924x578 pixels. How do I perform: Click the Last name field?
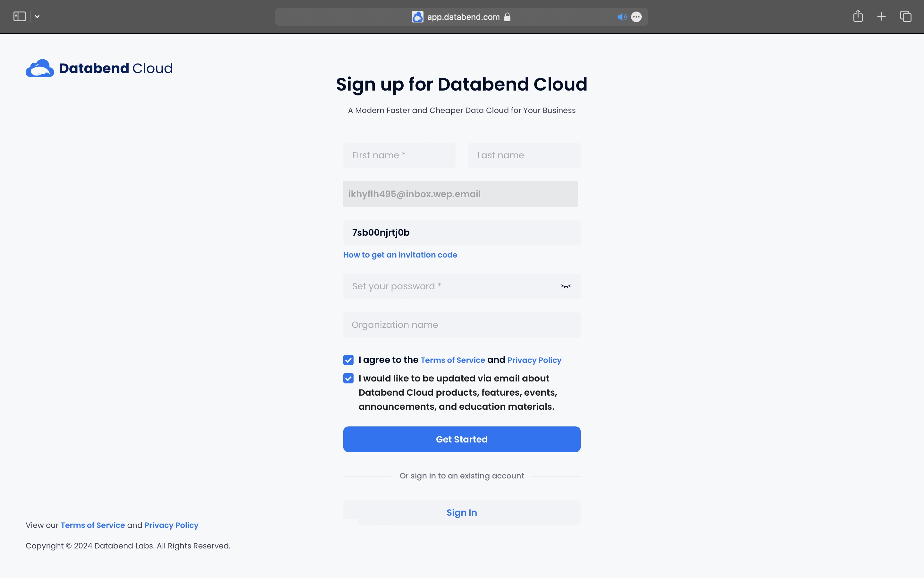tap(524, 156)
